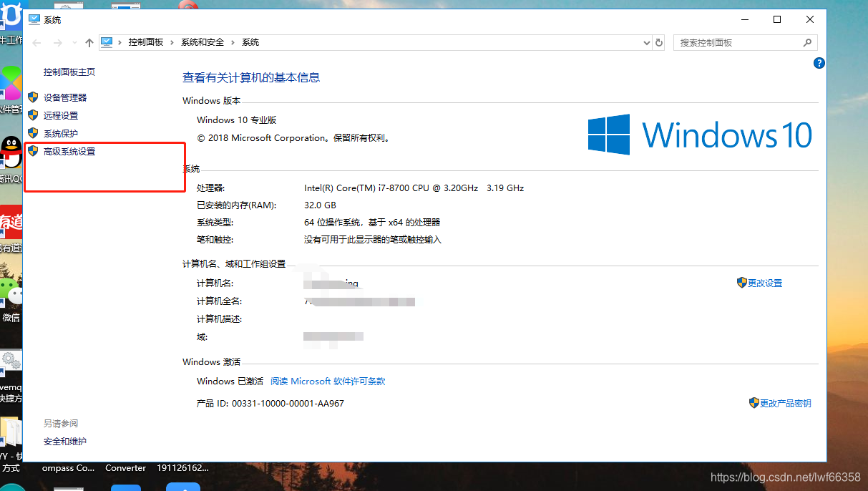Viewport: 868px width, 491px height.
Task: Click shield icon beside 设备管理器
Action: (x=33, y=97)
